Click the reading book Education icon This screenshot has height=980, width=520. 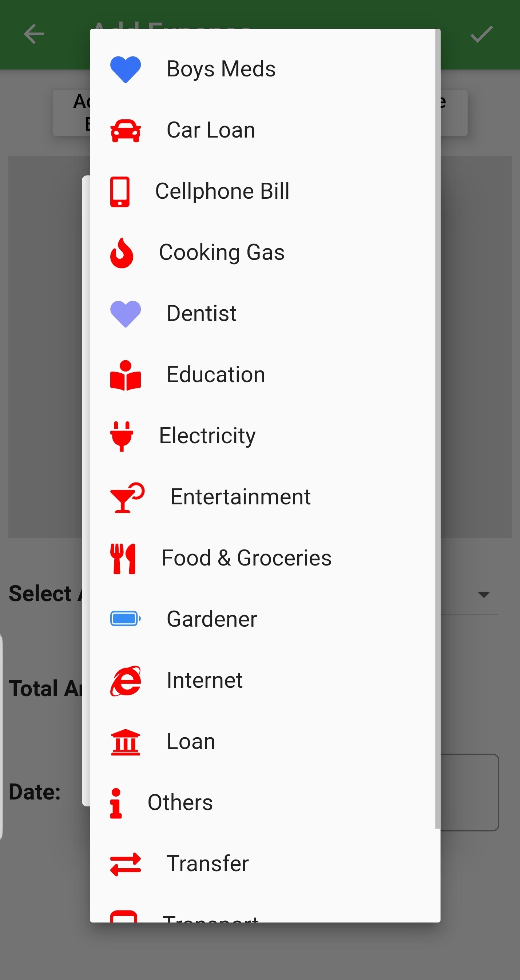click(x=125, y=375)
